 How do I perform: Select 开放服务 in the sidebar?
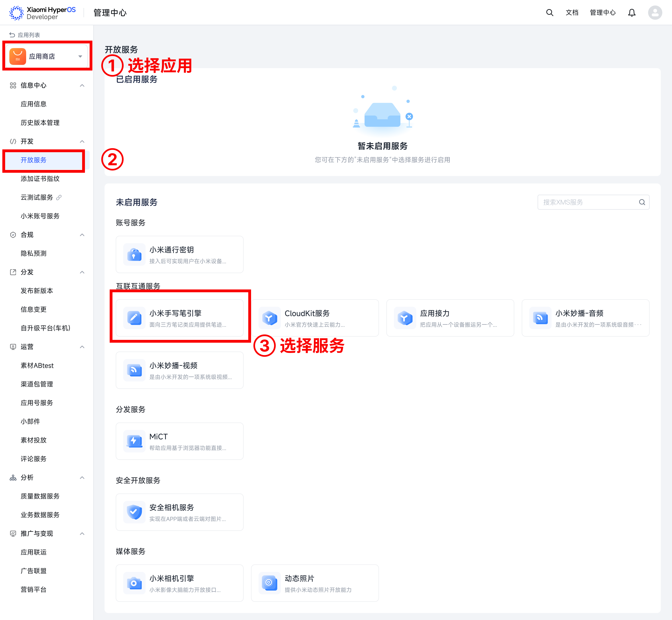point(34,160)
